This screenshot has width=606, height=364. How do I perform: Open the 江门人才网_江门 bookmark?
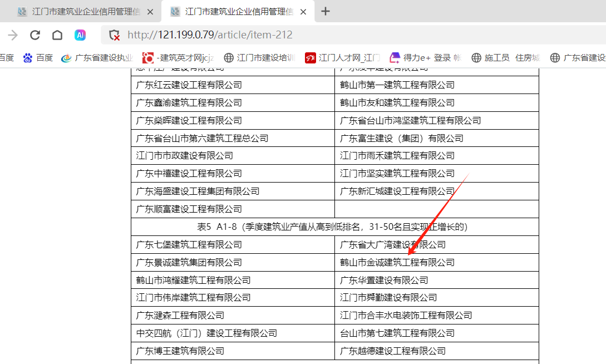[342, 57]
